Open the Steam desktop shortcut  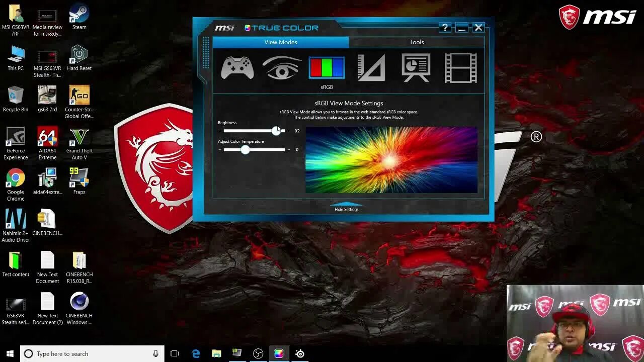(x=79, y=17)
